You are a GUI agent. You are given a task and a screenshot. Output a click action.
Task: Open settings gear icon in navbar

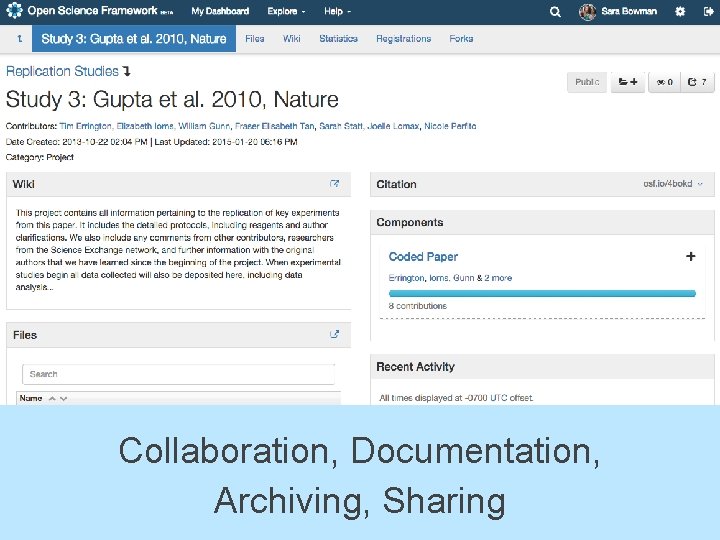point(680,11)
